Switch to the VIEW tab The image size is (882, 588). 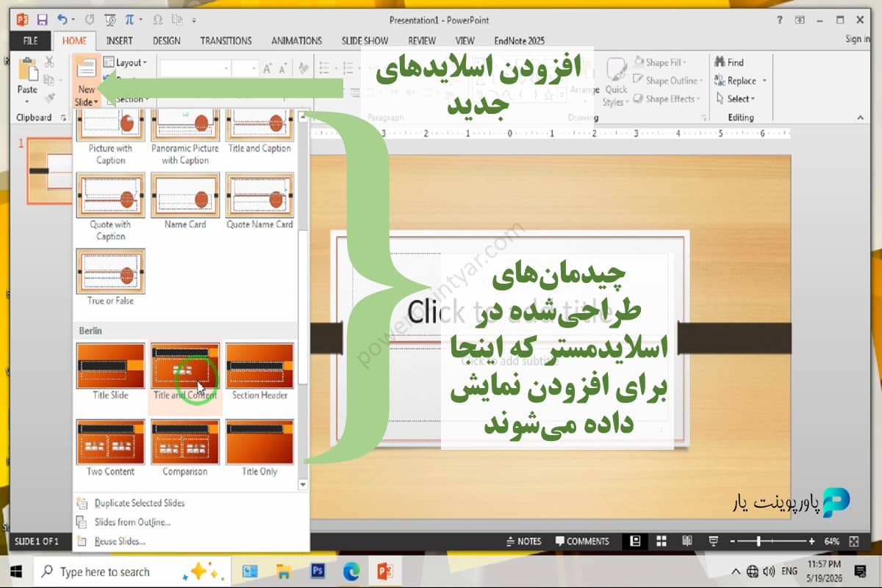pos(465,40)
